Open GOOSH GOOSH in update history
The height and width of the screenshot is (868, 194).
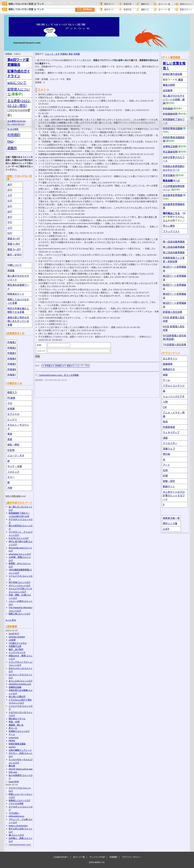coord(17,637)
